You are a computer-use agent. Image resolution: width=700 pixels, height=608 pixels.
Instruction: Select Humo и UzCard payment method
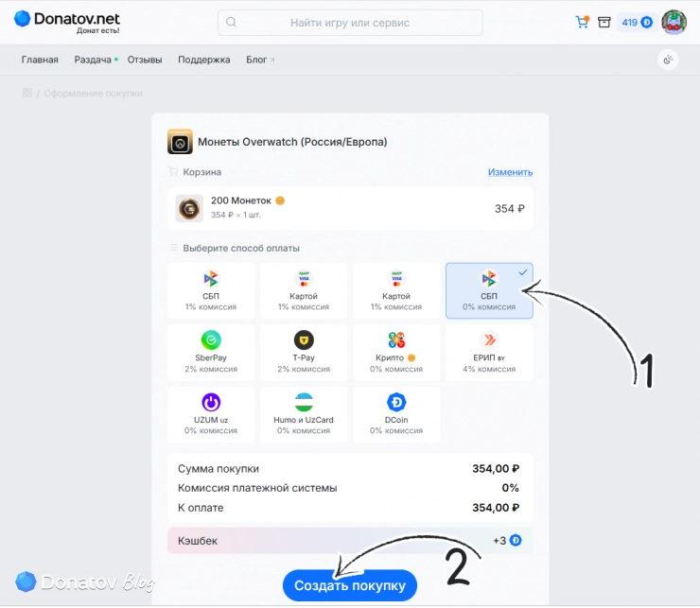(x=304, y=414)
